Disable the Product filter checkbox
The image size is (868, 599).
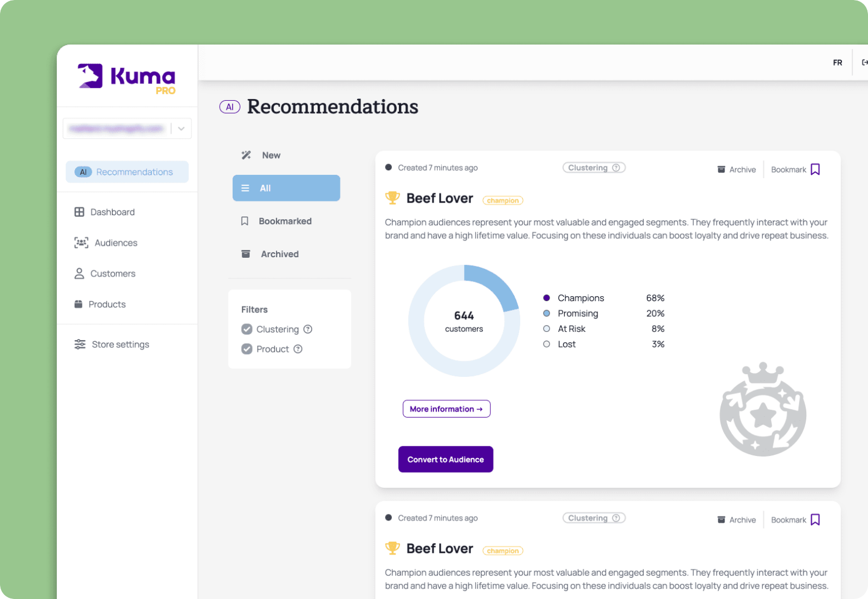(x=247, y=349)
